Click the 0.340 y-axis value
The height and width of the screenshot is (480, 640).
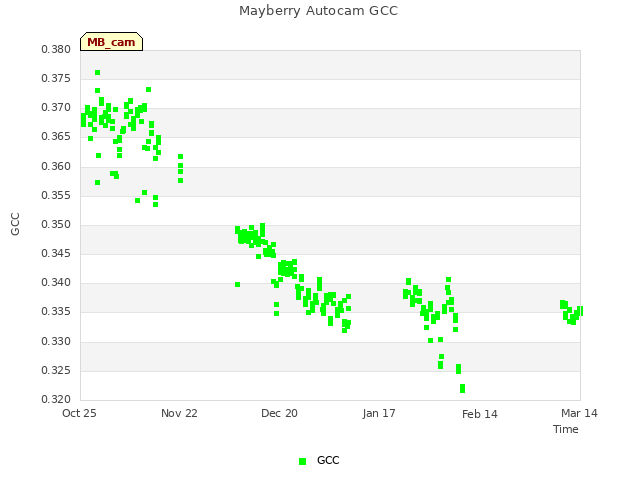[x=56, y=282]
